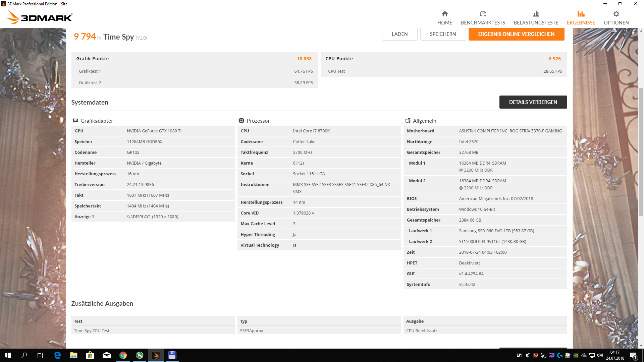Open Belastungsteste stress test icon
The width and height of the screenshot is (644, 362).
click(x=536, y=14)
